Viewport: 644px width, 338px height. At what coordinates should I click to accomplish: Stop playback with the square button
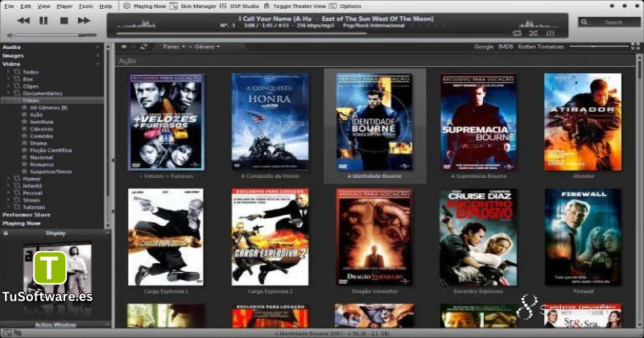64,21
